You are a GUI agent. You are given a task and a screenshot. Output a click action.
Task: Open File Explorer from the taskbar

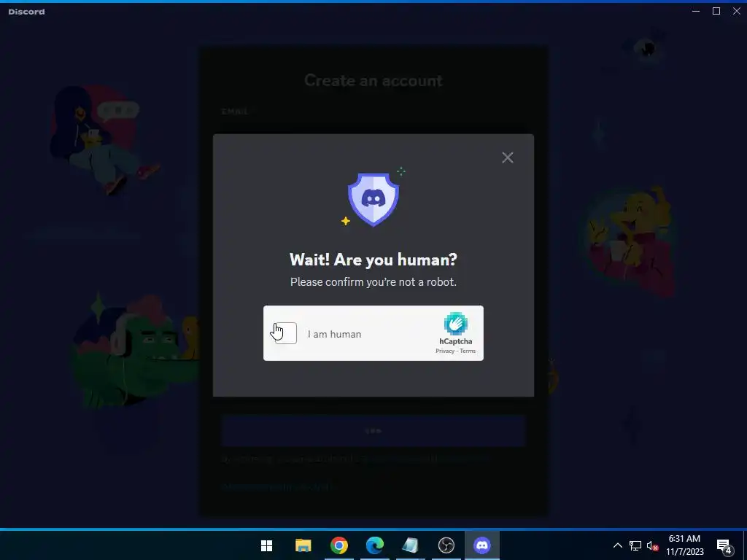(303, 545)
